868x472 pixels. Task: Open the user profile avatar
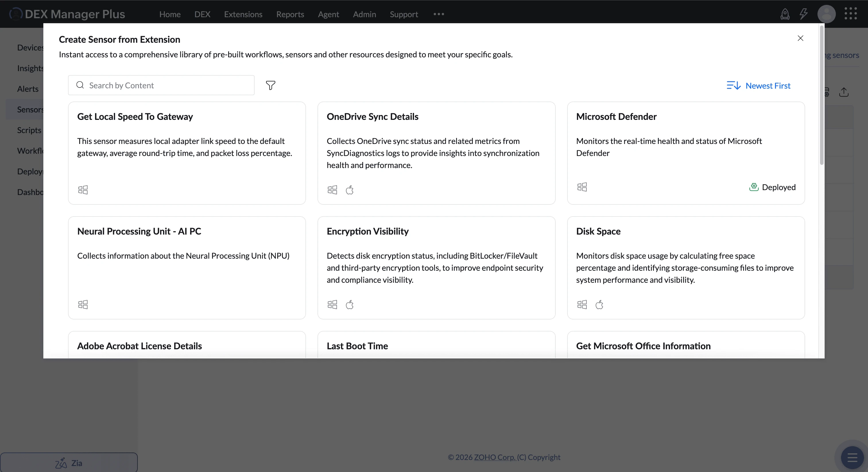pyautogui.click(x=826, y=14)
